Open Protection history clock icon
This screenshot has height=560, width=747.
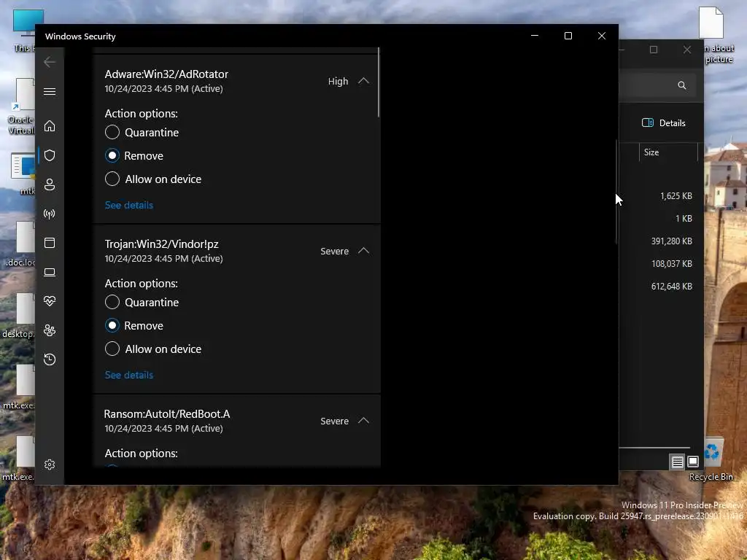tap(50, 359)
